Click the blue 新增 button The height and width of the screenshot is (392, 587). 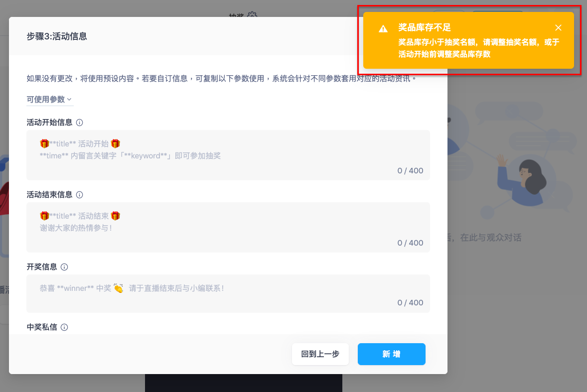coord(392,354)
